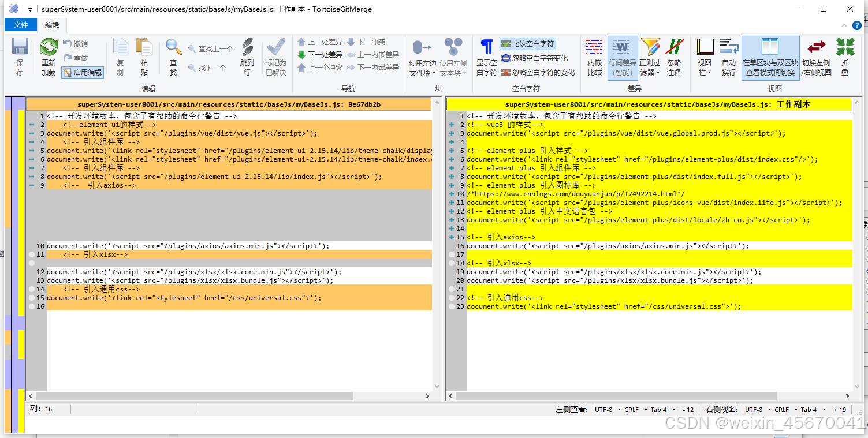The image size is (868, 438).
Task: Click left pane scroll-right arrow
Action: 427,396
